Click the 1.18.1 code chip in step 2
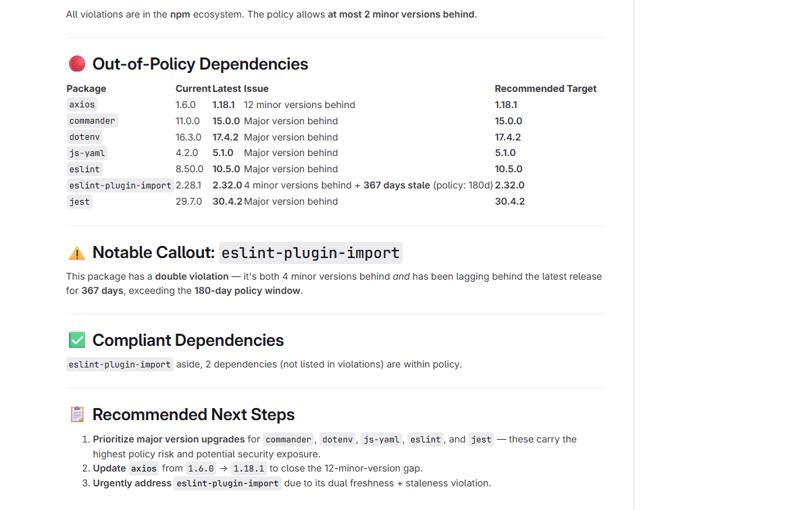Screen dimensions: 812x510 click(x=249, y=469)
